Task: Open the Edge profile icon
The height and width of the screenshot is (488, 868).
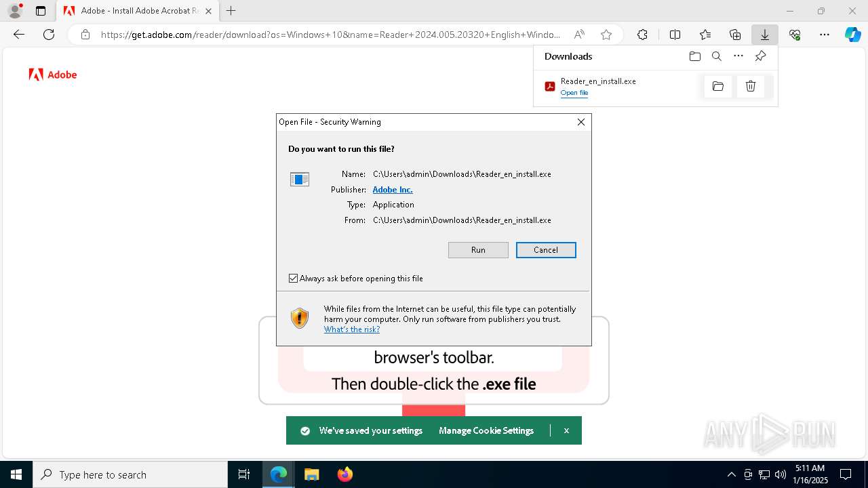Action: pos(15,11)
